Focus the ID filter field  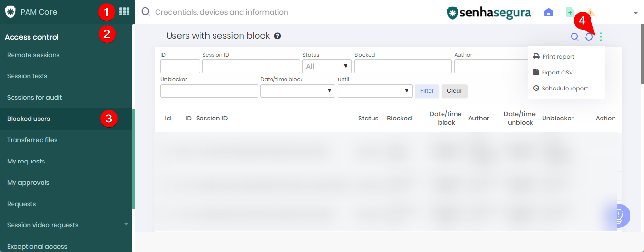click(180, 66)
